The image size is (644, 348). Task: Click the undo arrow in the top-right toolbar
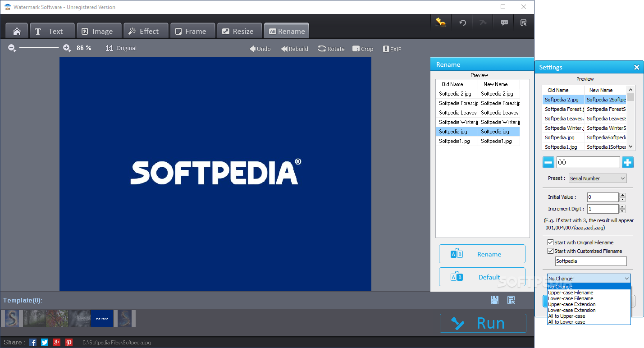(x=462, y=23)
